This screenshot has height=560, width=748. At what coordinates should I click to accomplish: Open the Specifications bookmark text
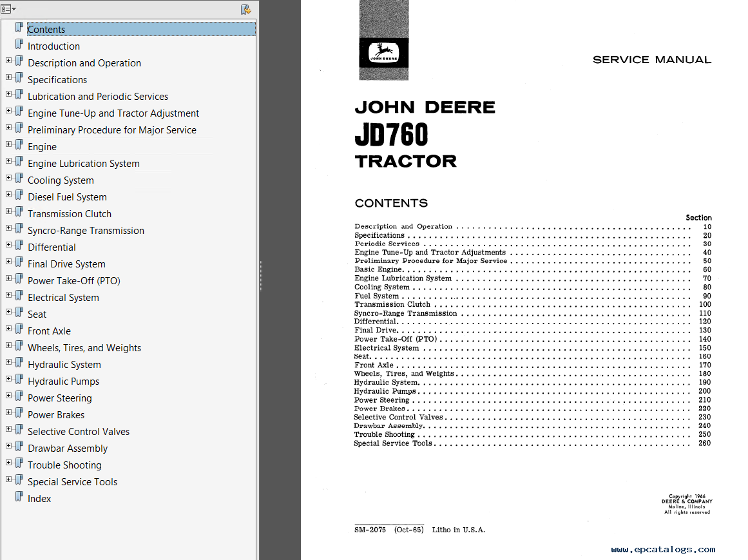(57, 80)
